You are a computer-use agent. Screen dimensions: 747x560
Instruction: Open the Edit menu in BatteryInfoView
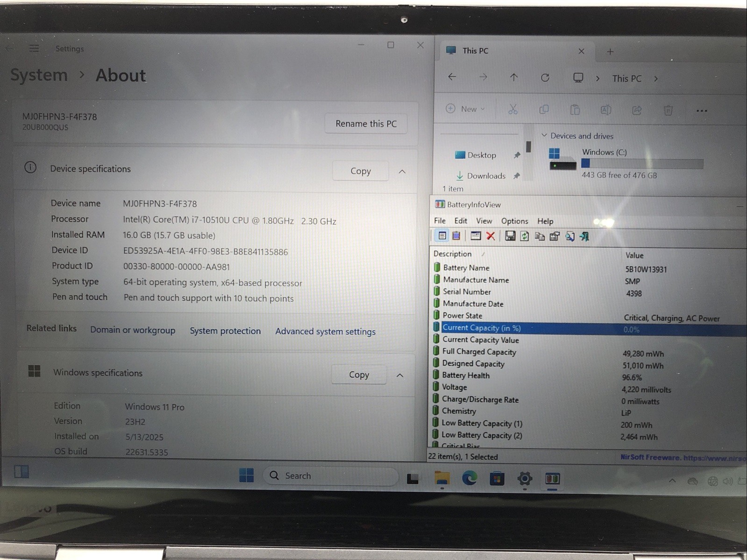click(461, 220)
